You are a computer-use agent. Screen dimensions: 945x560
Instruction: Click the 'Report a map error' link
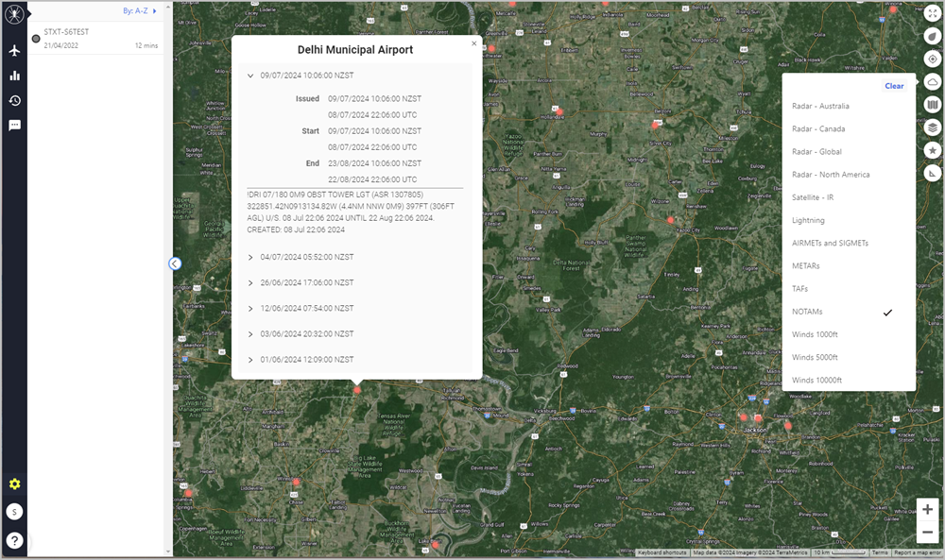click(918, 552)
